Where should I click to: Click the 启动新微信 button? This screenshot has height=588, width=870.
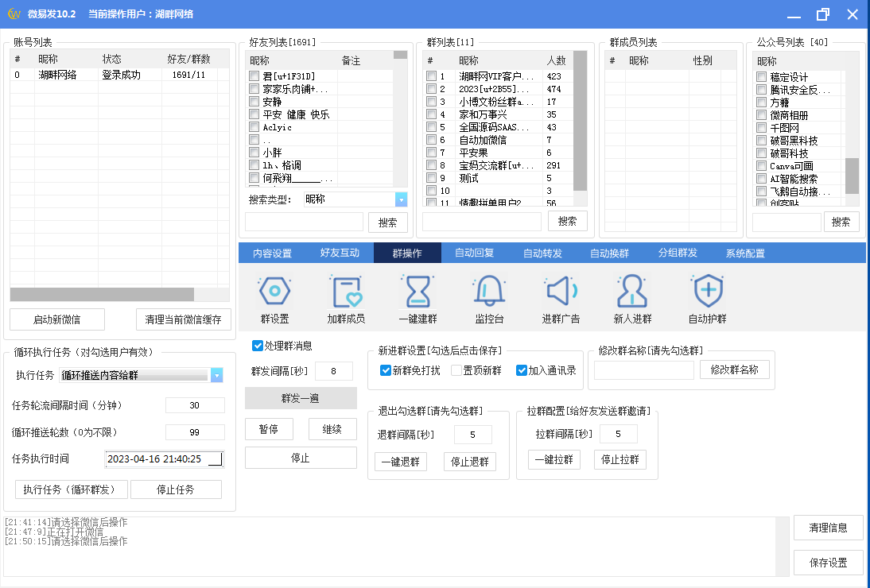point(57,319)
